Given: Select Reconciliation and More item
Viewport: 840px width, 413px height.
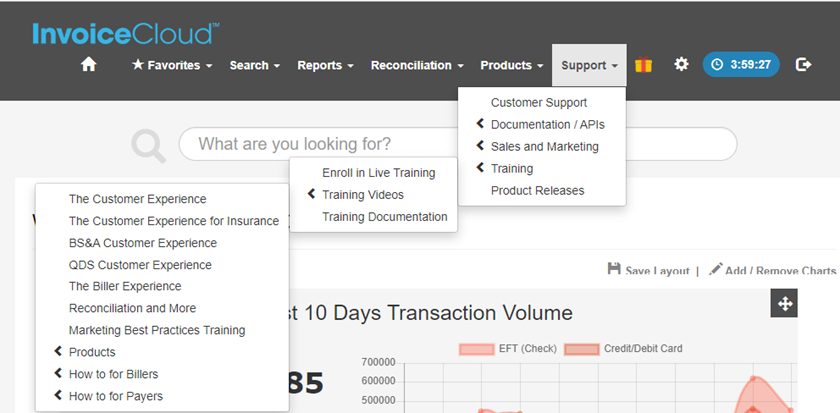Looking at the screenshot, I should 132,308.
